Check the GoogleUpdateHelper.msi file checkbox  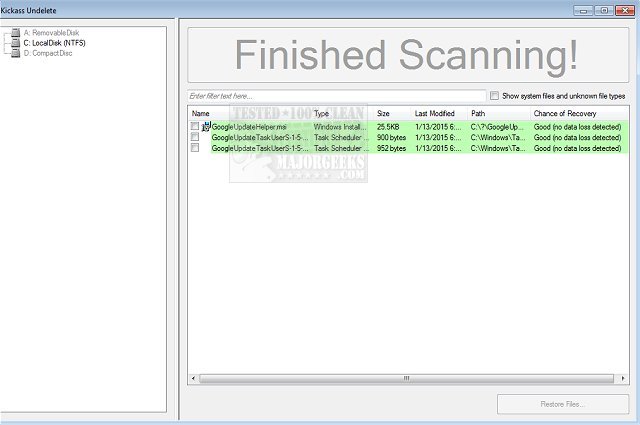[x=195, y=127]
